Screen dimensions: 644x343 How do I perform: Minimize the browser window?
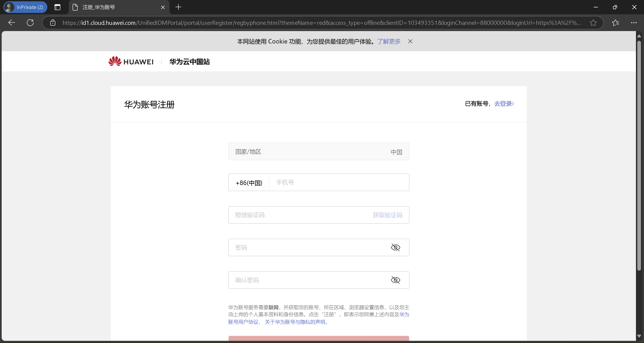coord(596,7)
